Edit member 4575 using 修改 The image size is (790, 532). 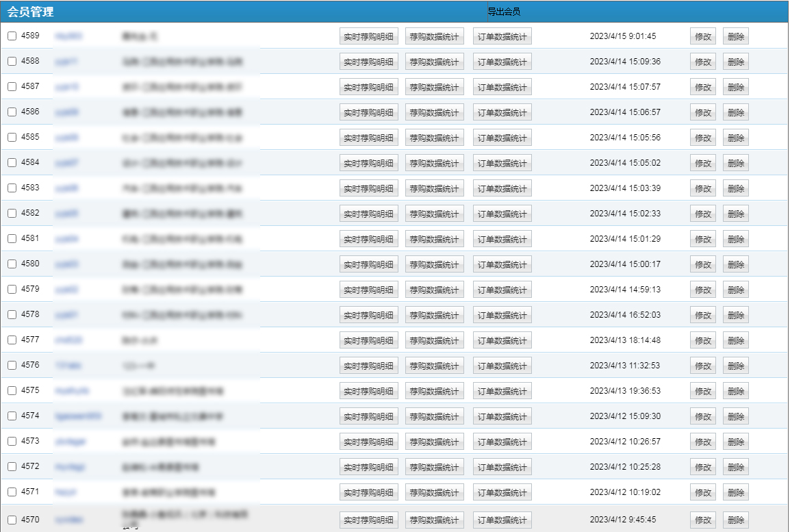[702, 392]
